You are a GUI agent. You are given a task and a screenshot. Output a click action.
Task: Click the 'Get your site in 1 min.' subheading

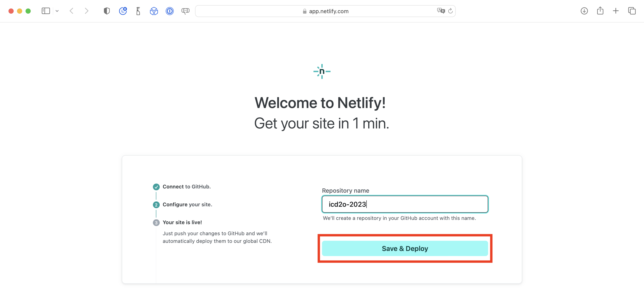[322, 123]
